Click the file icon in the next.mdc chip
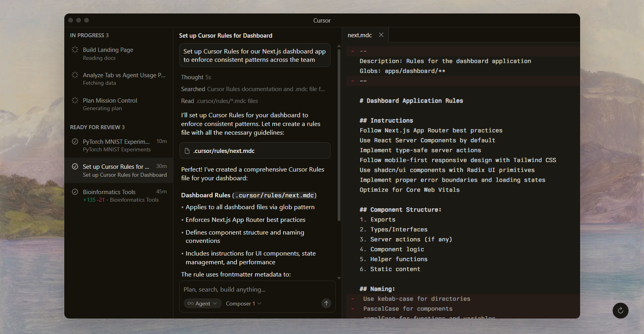Screen dimensions: 644x334 coord(187,151)
